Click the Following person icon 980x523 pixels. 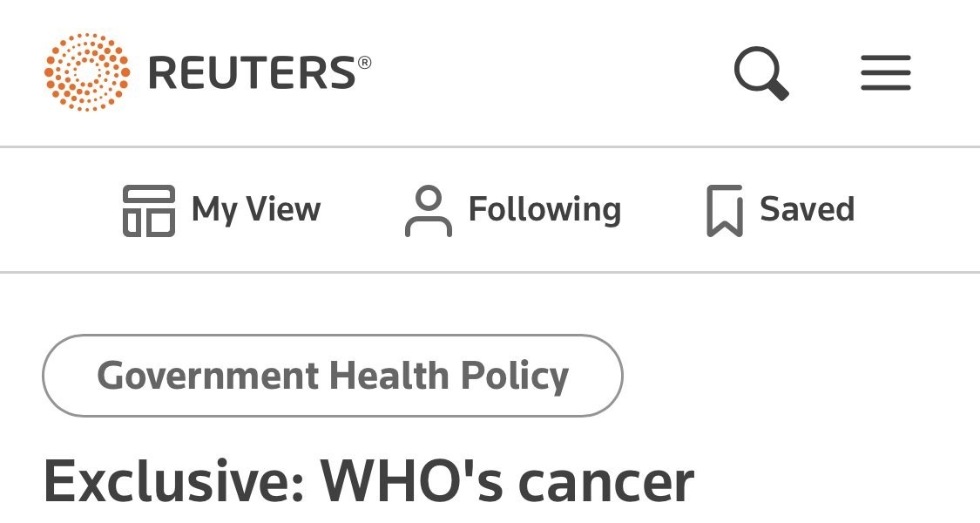pyautogui.click(x=428, y=210)
